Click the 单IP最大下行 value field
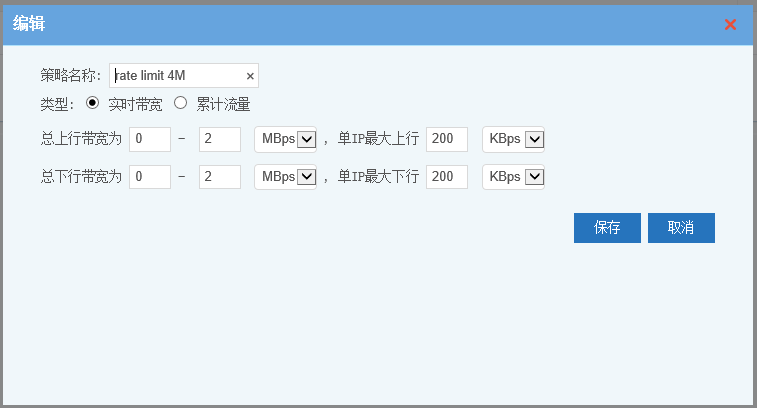The width and height of the screenshot is (757, 408). pyautogui.click(x=447, y=177)
